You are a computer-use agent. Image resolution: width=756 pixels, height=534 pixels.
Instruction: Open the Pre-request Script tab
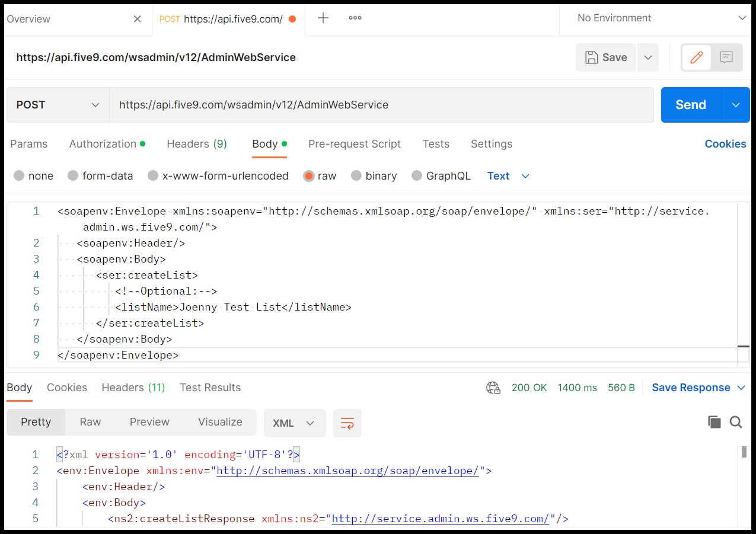355,144
